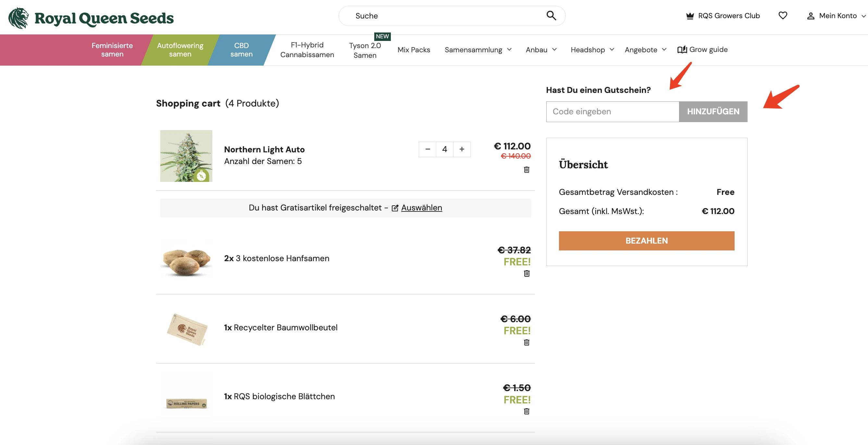Expand the Samensammlung menu
Image resolution: width=868 pixels, height=445 pixels.
(x=509, y=50)
